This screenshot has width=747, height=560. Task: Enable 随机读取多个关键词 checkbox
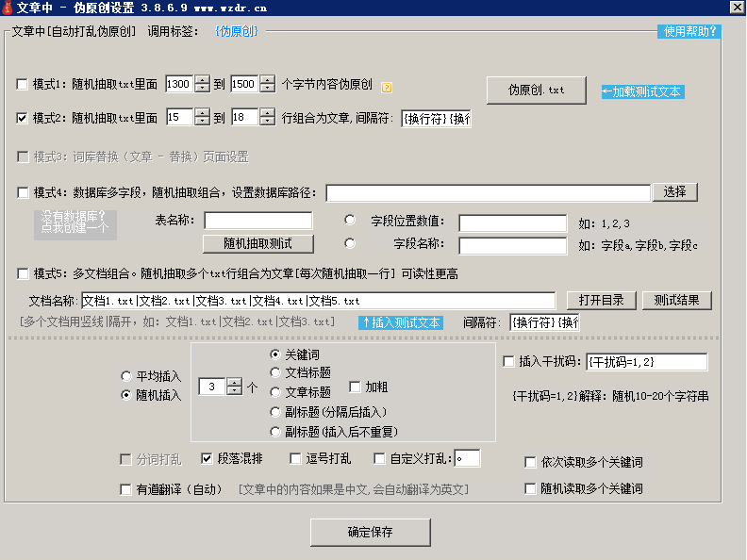click(530, 488)
